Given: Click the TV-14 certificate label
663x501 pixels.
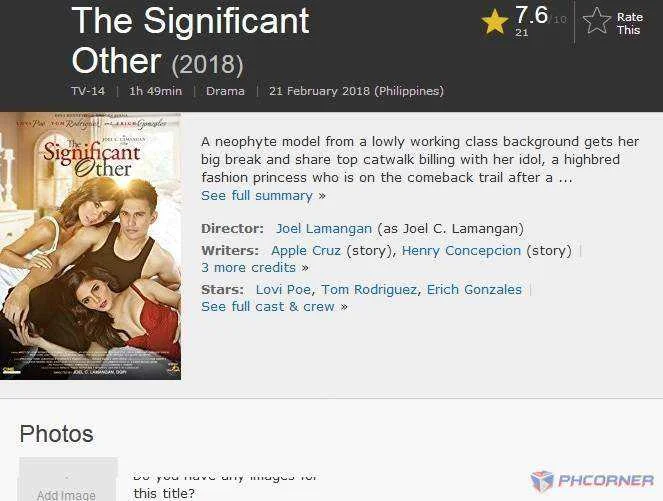Looking at the screenshot, I should click(x=88, y=91).
